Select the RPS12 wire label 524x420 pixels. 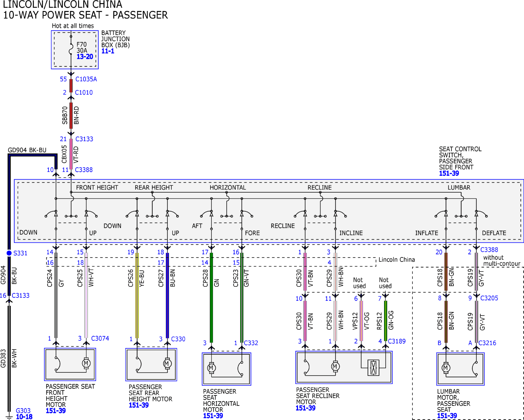[379, 321]
